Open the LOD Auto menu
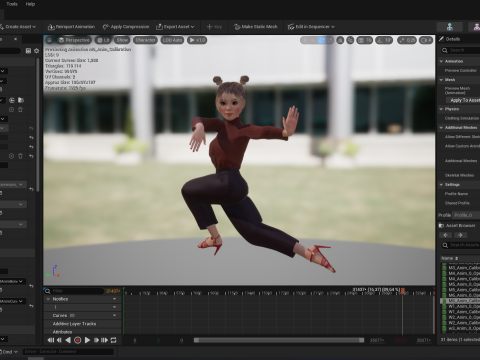The width and height of the screenshot is (480, 360). [172, 40]
